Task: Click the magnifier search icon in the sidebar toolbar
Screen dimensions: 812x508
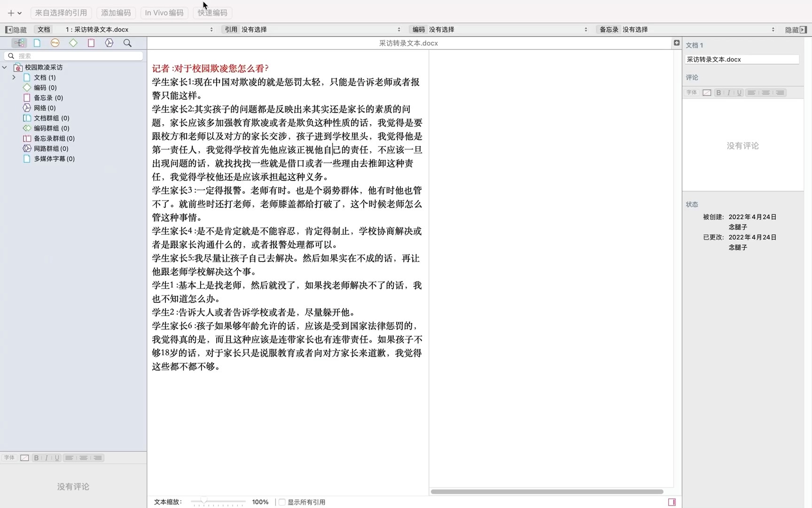Action: (127, 43)
